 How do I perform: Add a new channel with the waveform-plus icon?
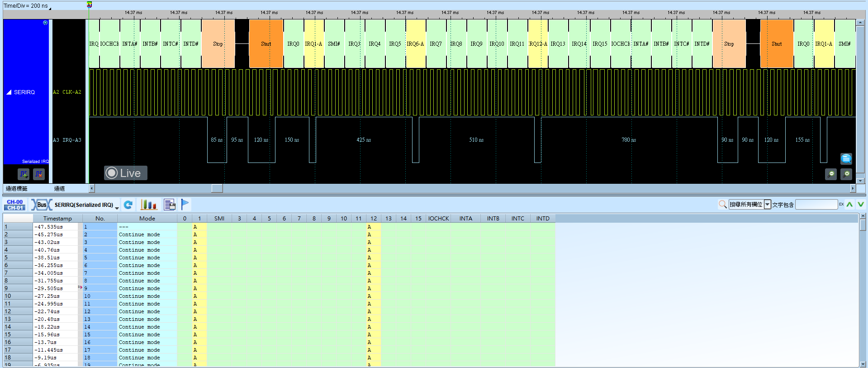click(x=24, y=173)
